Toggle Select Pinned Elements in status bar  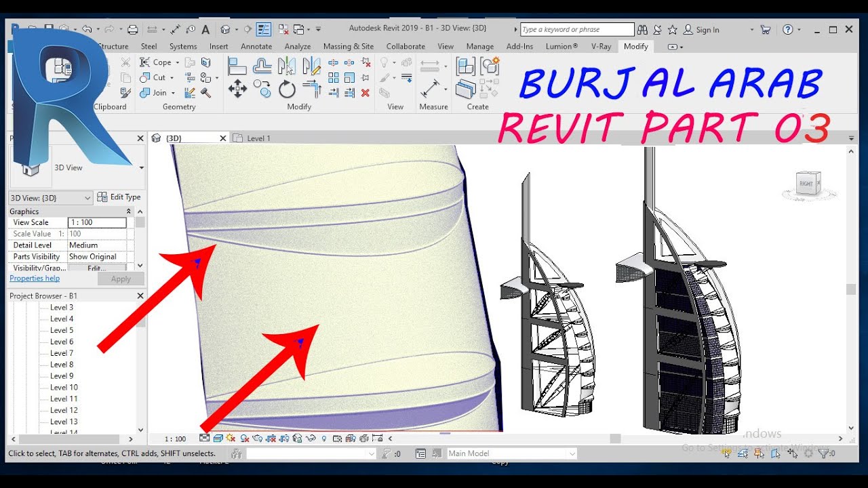pyautogui.click(x=759, y=453)
